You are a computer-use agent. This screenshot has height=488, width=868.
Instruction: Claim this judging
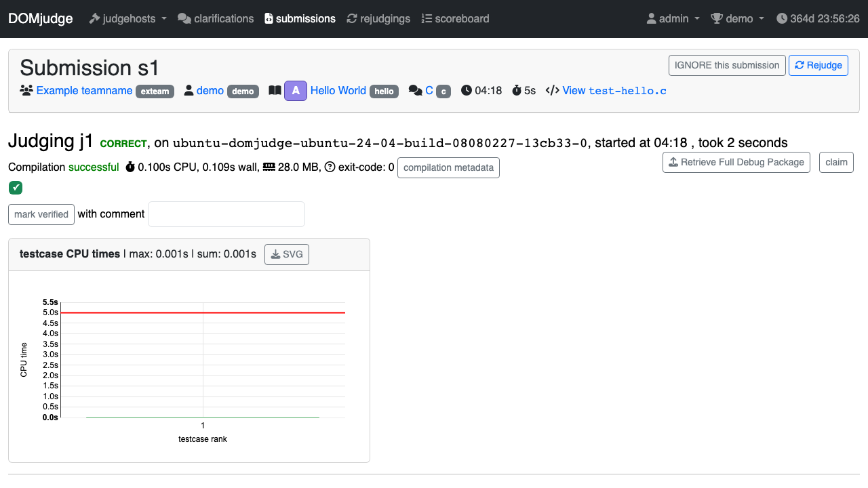(836, 162)
